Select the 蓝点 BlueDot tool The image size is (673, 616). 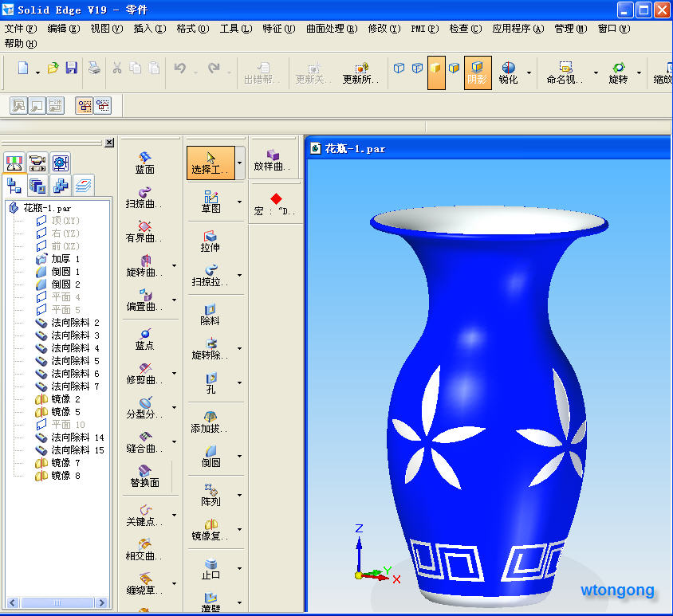[x=144, y=339]
